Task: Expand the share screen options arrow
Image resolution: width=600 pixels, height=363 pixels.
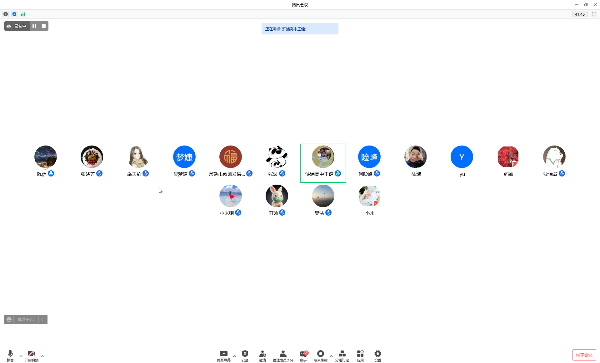Action: point(235,356)
